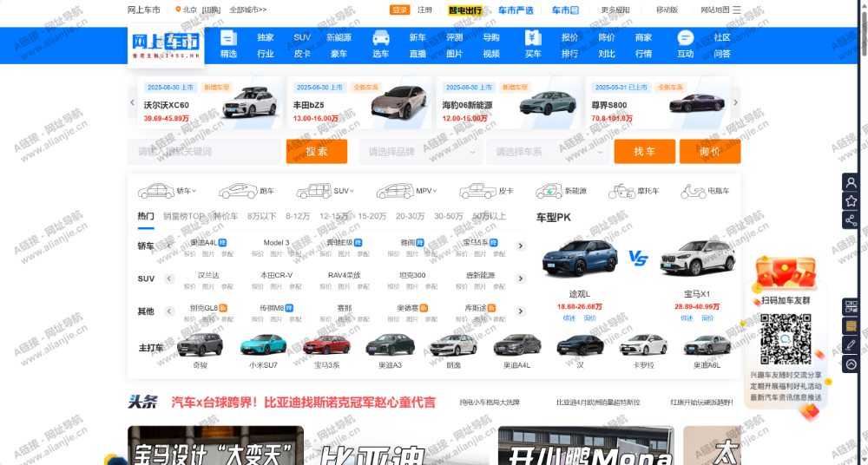Screen dimensions: 868x465
Task: Open the 评测 nav menu item
Action: pyautogui.click(x=455, y=37)
